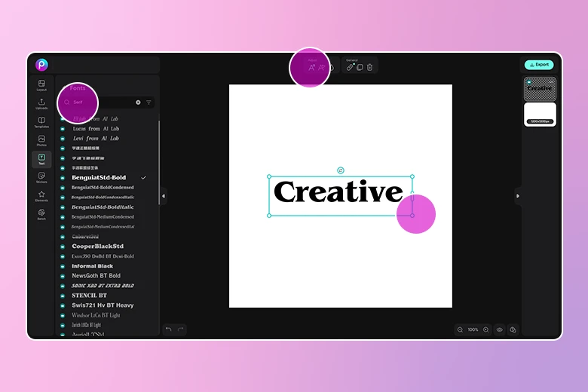Delete the selected text with trash icon

click(x=369, y=68)
